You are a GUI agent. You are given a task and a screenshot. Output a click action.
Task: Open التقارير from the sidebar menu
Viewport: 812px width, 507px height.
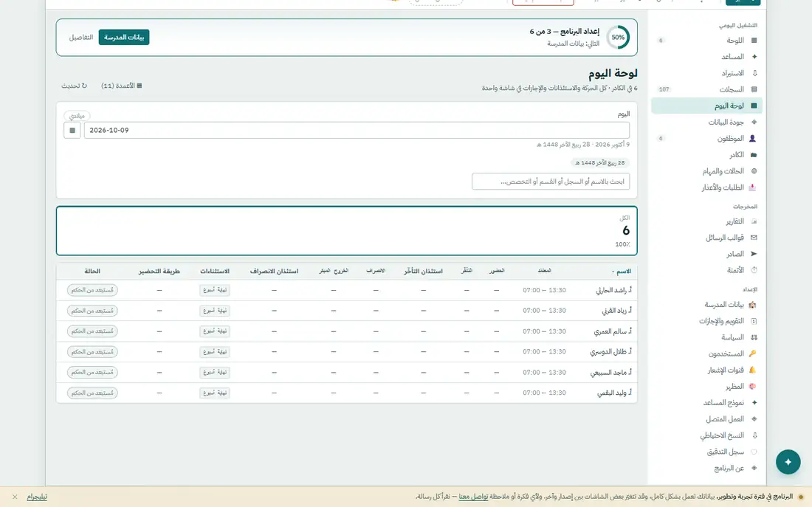tap(706, 221)
